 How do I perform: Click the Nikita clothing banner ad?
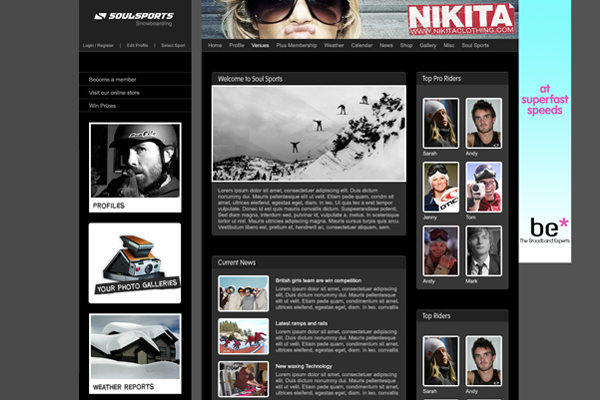point(360,19)
